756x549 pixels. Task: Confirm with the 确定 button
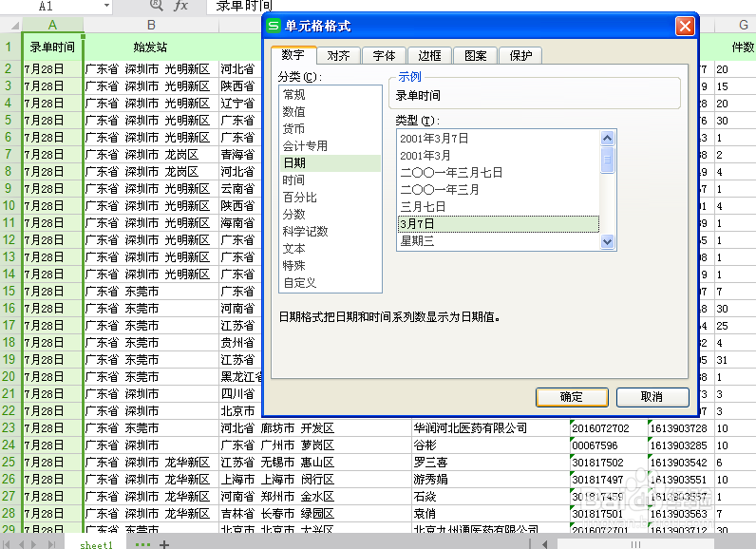(572, 397)
